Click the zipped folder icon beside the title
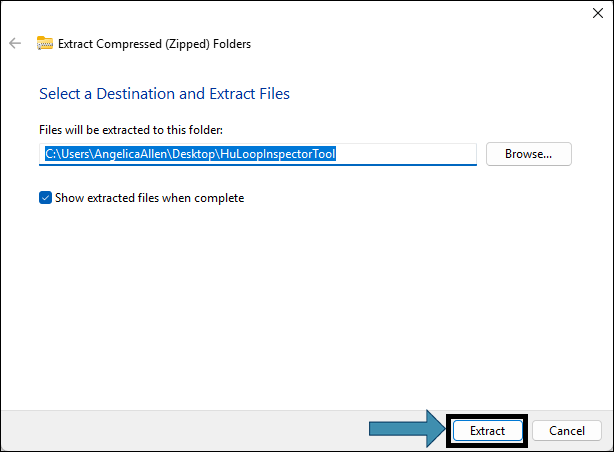The height and width of the screenshot is (452, 614). click(45, 43)
